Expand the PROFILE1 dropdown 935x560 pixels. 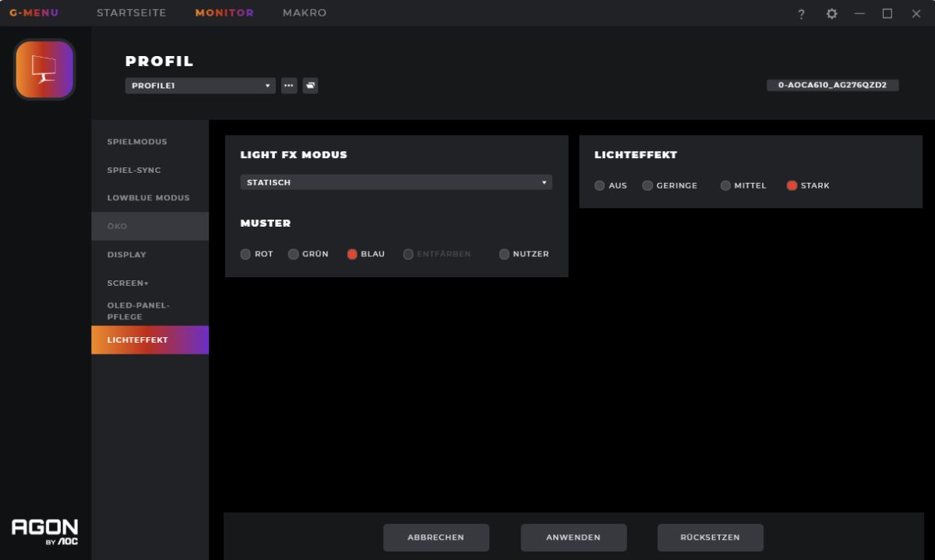(199, 86)
